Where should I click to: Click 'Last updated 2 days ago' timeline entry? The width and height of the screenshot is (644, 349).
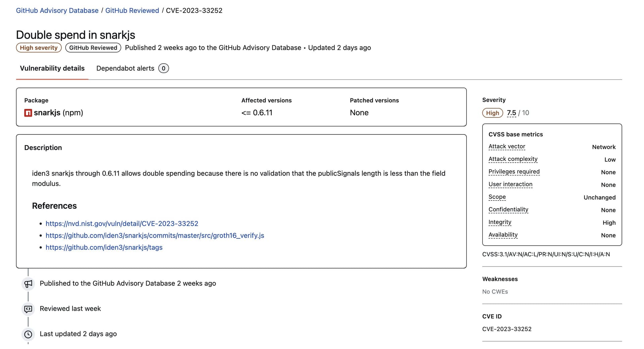pos(78,334)
